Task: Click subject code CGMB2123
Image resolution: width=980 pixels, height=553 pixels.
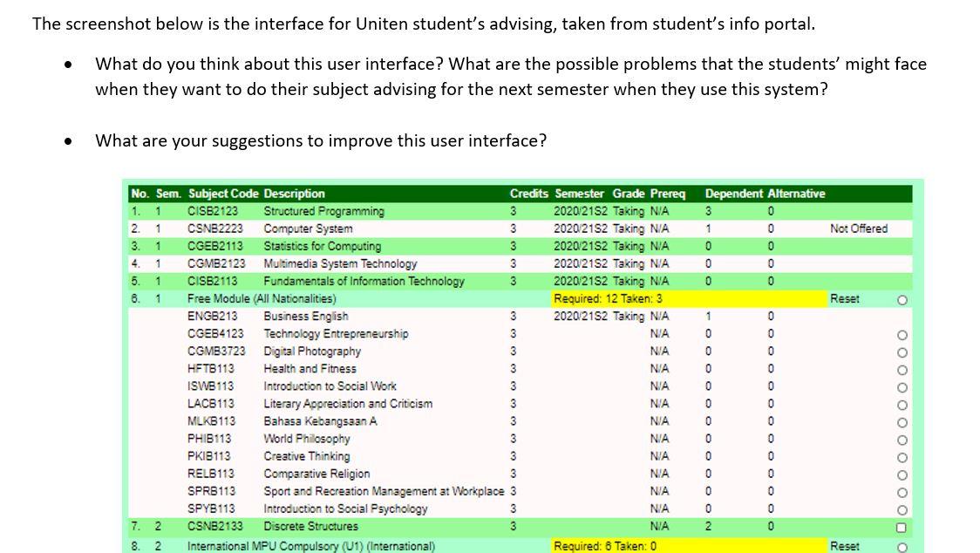Action: [216, 263]
